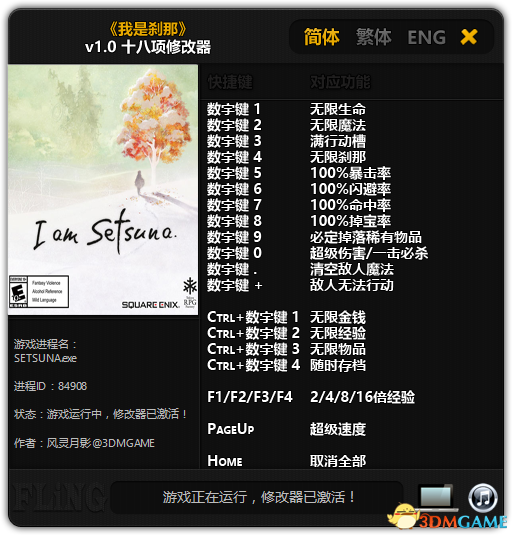512x535 pixels.
Task: Switch language to 简体
Action: click(x=322, y=37)
